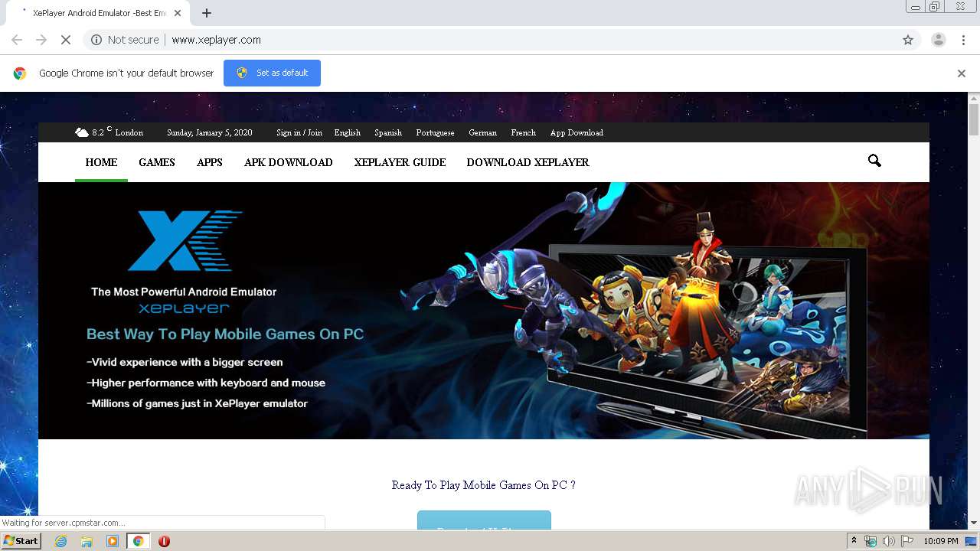Screen dimensions: 980x551
Task: Click the volume speaker tray icon
Action: pos(889,541)
